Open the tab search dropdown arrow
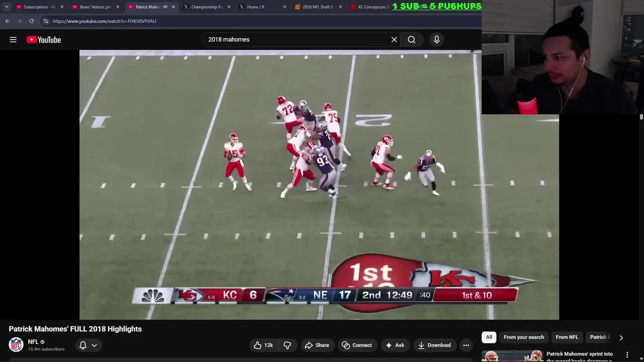This screenshot has height=362, width=644. click(x=7, y=7)
